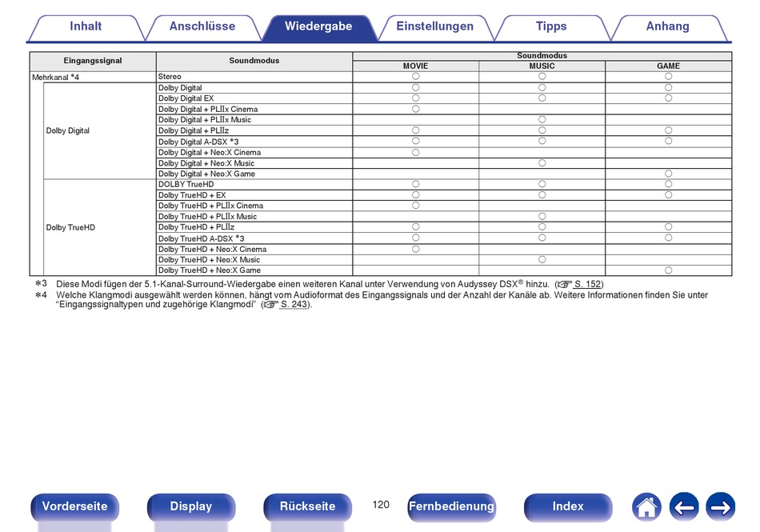
Task: Click the DOLBY TrueHD row label
Action: click(186, 184)
